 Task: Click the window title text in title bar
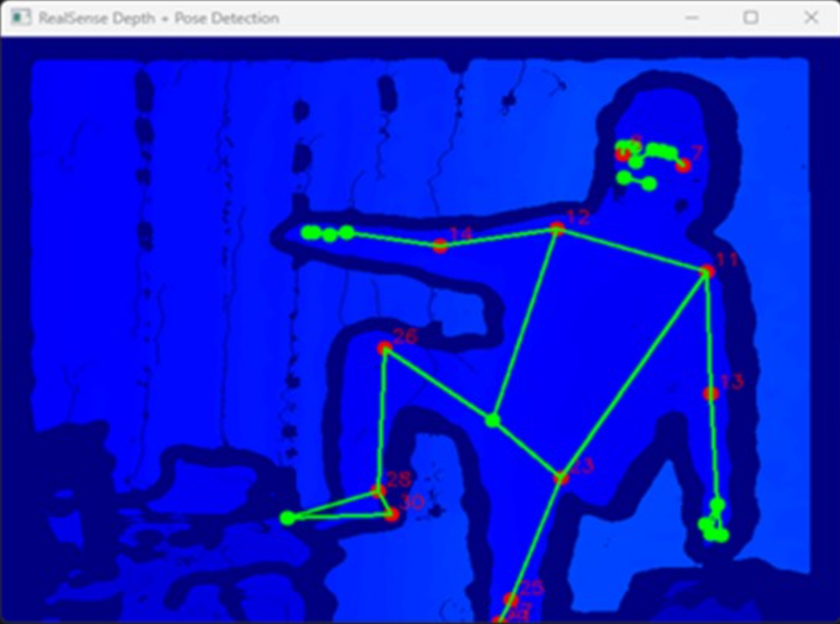coord(158,18)
